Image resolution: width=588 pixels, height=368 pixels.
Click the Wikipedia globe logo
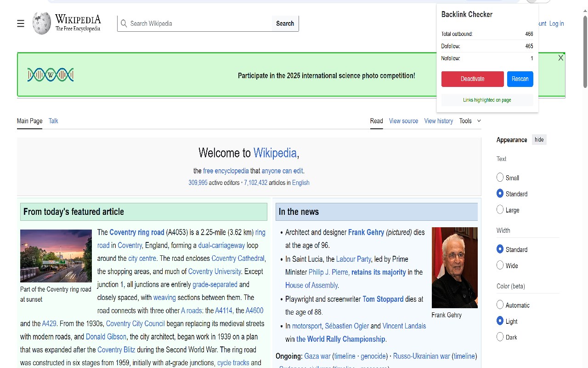(x=41, y=23)
